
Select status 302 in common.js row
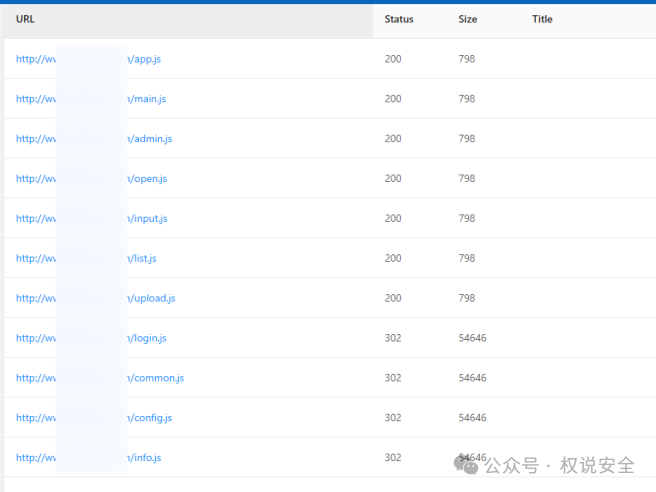(x=393, y=378)
